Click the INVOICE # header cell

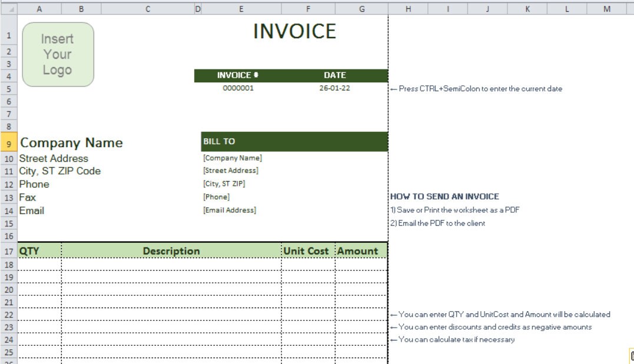(x=238, y=75)
